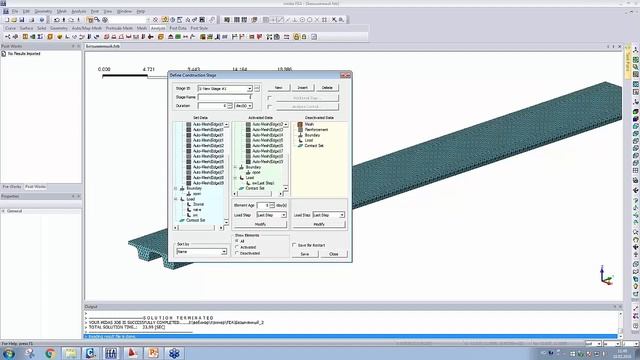Open the Sort by Name dropdown

coord(224,252)
